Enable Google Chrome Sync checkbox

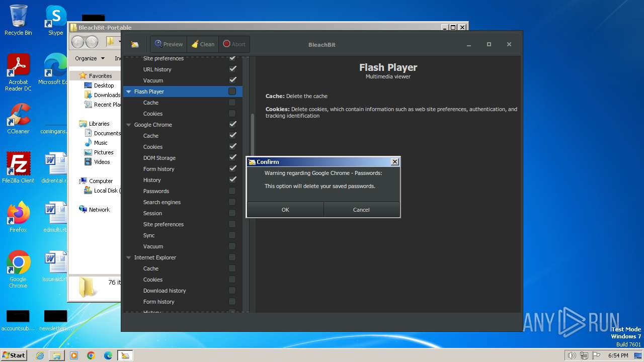pos(232,235)
